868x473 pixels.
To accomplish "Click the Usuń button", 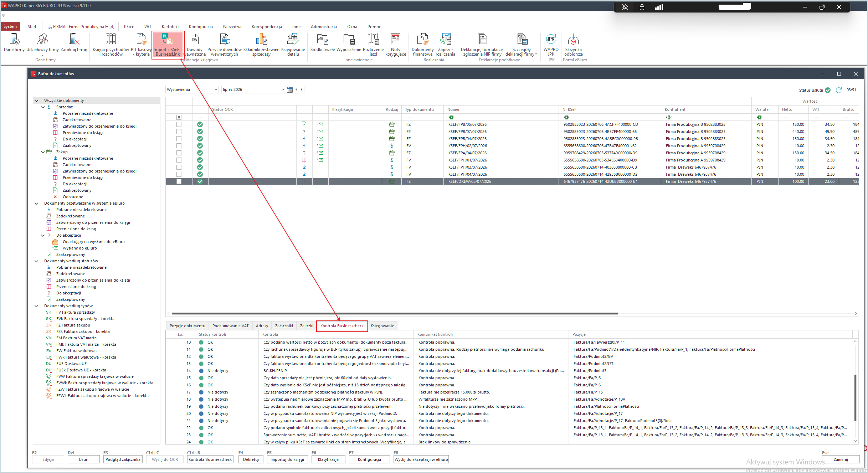I will (x=84, y=459).
